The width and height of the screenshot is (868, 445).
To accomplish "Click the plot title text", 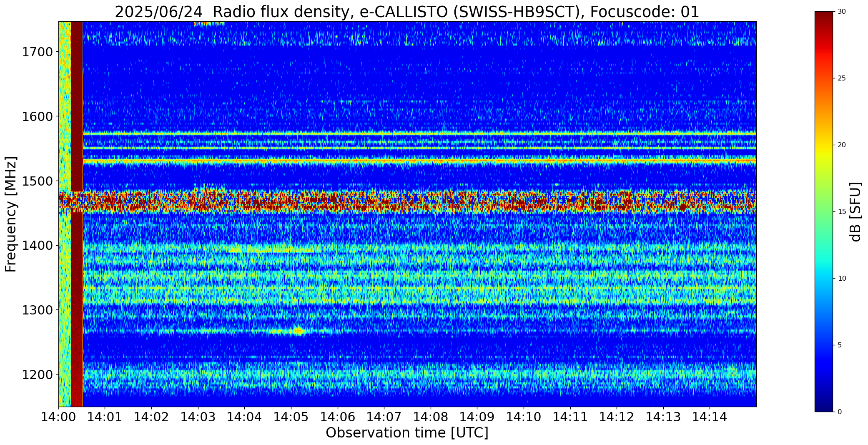I will [407, 12].
